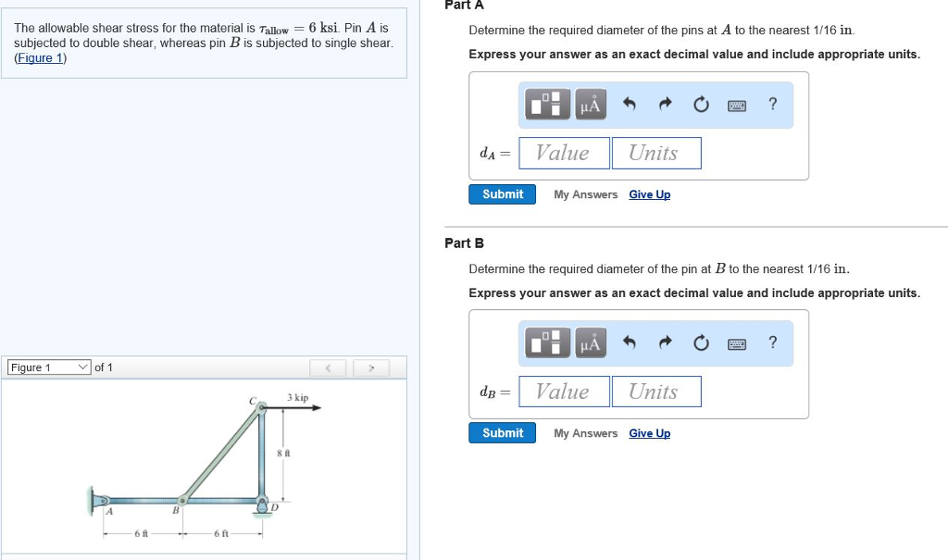
Task: Click the Value input field for dA
Action: pyautogui.click(x=564, y=152)
